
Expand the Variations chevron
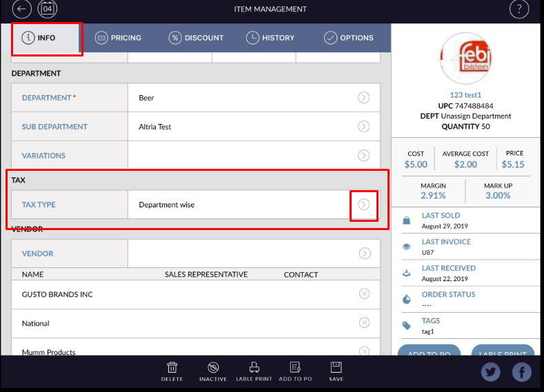tap(363, 156)
